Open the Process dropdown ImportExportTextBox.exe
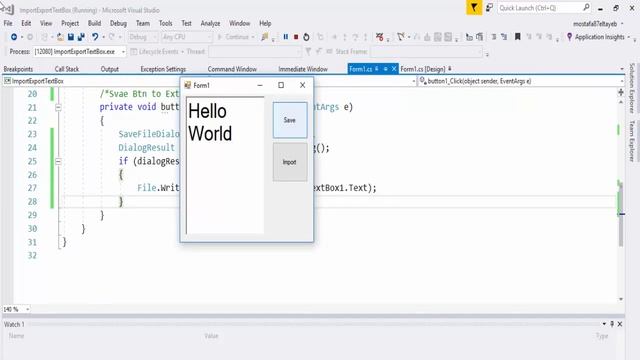This screenshot has height=360, width=640. pos(80,52)
